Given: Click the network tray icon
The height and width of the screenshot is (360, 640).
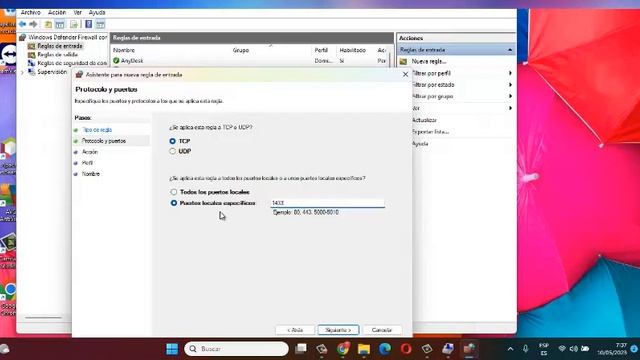Looking at the screenshot, I should (x=562, y=349).
